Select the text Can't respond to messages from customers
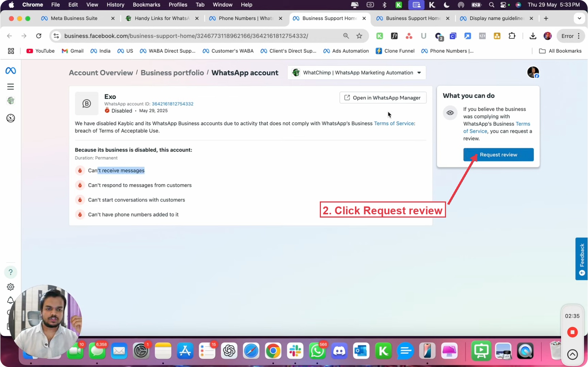The height and width of the screenshot is (367, 588). (x=140, y=185)
